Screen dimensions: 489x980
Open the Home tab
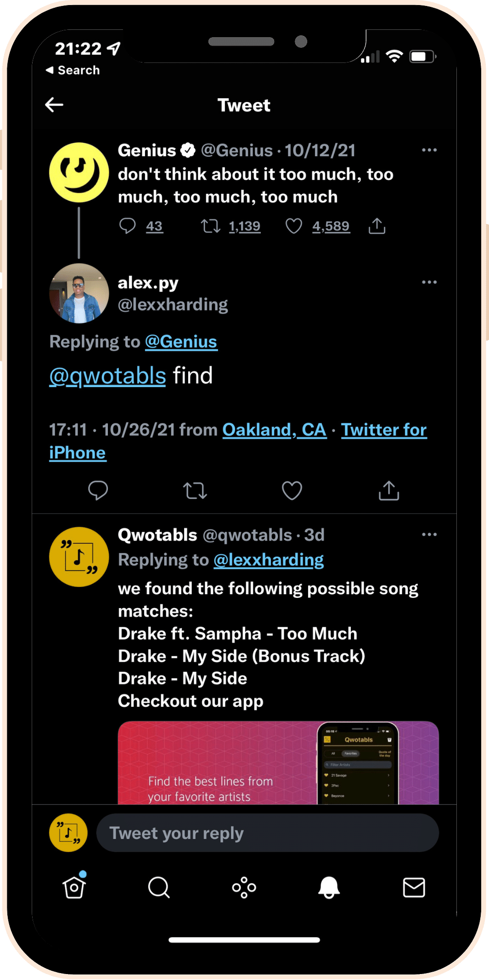pyautogui.click(x=74, y=887)
